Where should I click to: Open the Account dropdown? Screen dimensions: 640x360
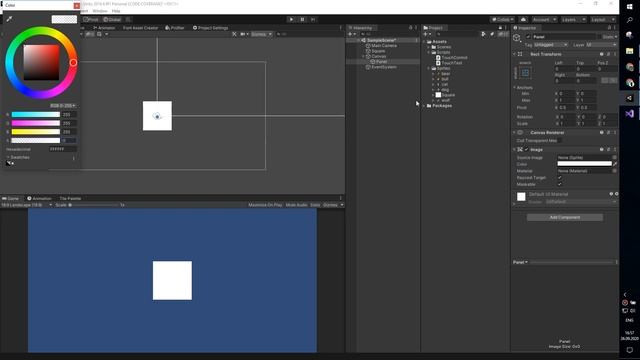coord(544,20)
